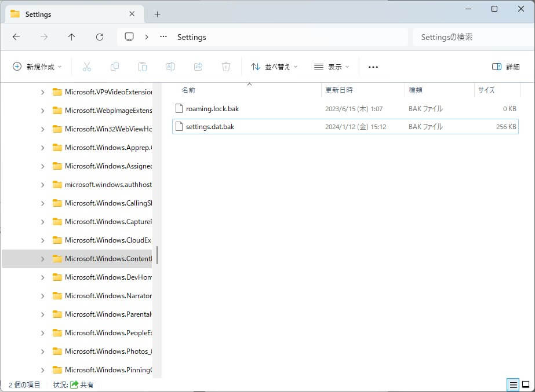Click the Delete trash can icon
This screenshot has width=535, height=392.
click(x=226, y=67)
